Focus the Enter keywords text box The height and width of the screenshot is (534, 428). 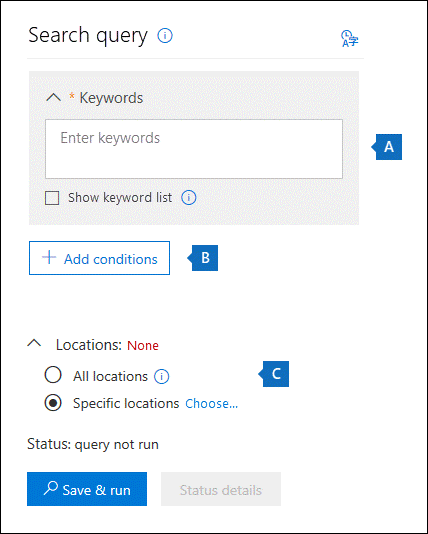[194, 149]
